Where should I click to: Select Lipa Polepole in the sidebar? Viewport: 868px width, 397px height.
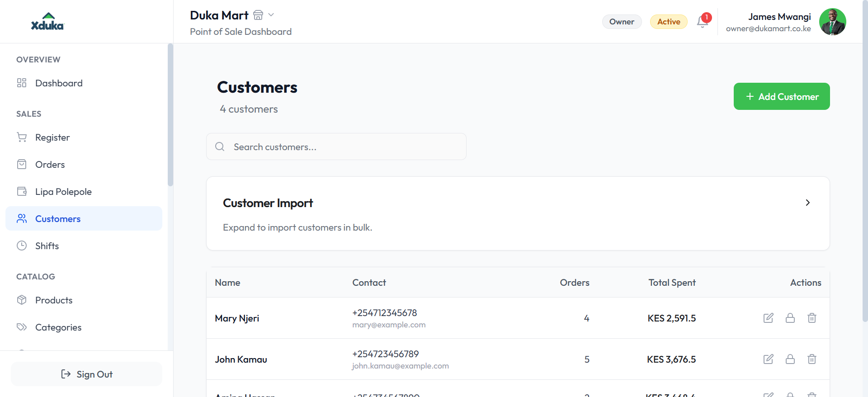tap(84, 191)
